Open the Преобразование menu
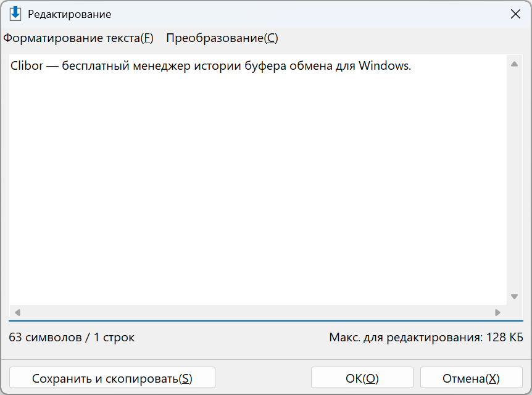The width and height of the screenshot is (532, 395). click(x=222, y=38)
